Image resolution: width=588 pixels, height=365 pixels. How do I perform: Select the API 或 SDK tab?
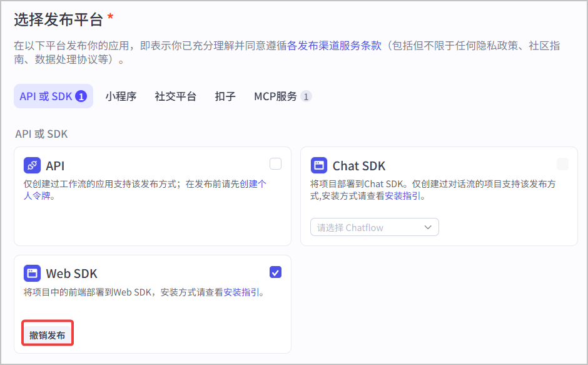pos(53,96)
